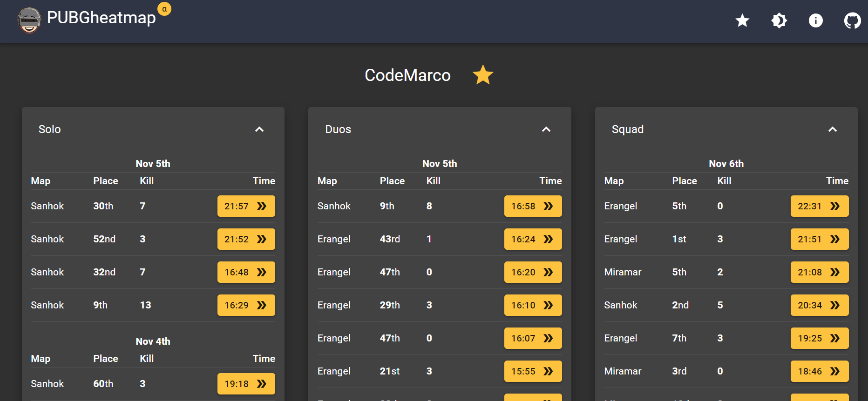Image resolution: width=868 pixels, height=401 pixels.
Task: Click the Place column header in Duos
Action: (392, 181)
